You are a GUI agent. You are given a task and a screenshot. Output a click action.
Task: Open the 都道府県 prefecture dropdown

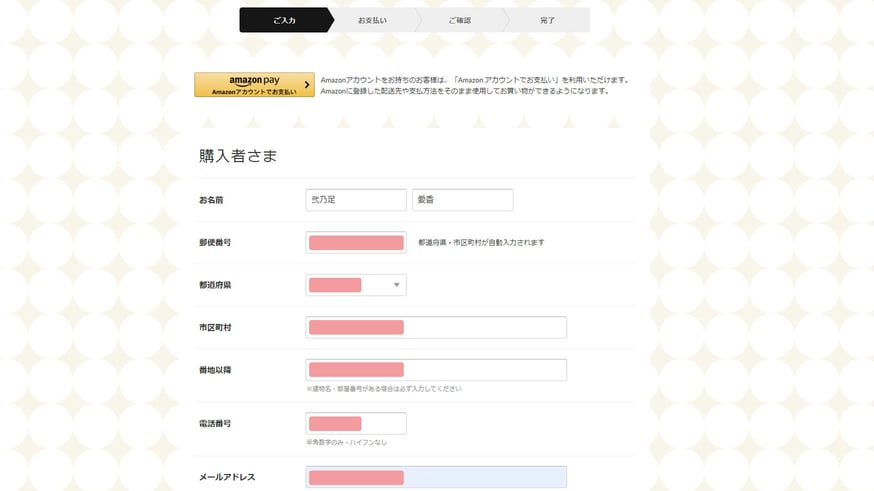(x=356, y=285)
